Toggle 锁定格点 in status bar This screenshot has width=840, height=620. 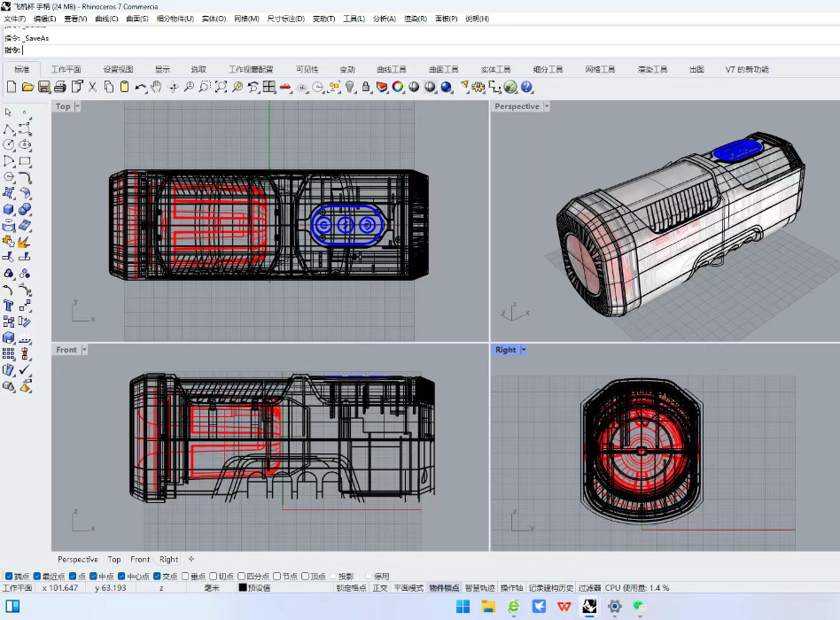351,588
